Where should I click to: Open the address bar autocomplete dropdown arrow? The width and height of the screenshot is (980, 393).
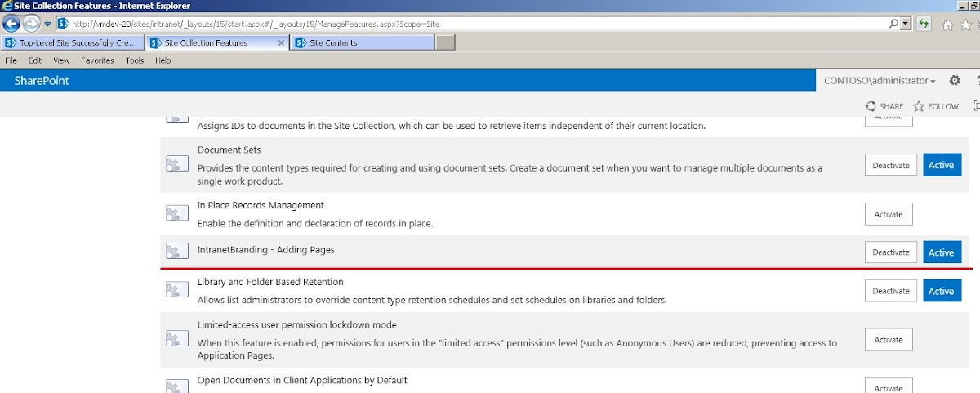point(906,24)
